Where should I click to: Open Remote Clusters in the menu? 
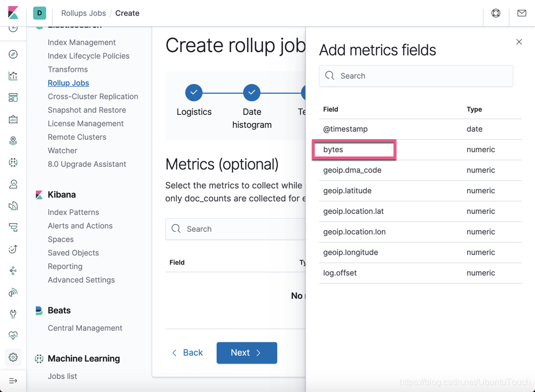click(77, 137)
